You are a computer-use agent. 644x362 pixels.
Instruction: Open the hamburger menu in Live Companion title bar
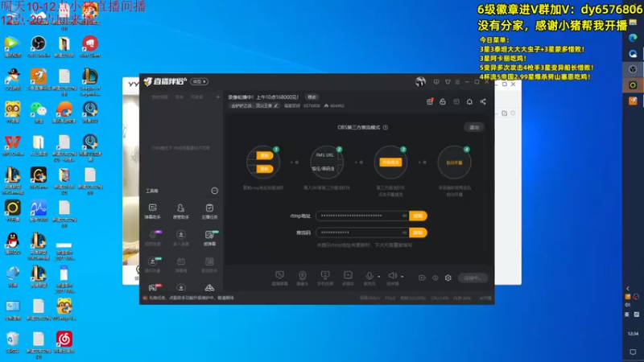[457, 82]
